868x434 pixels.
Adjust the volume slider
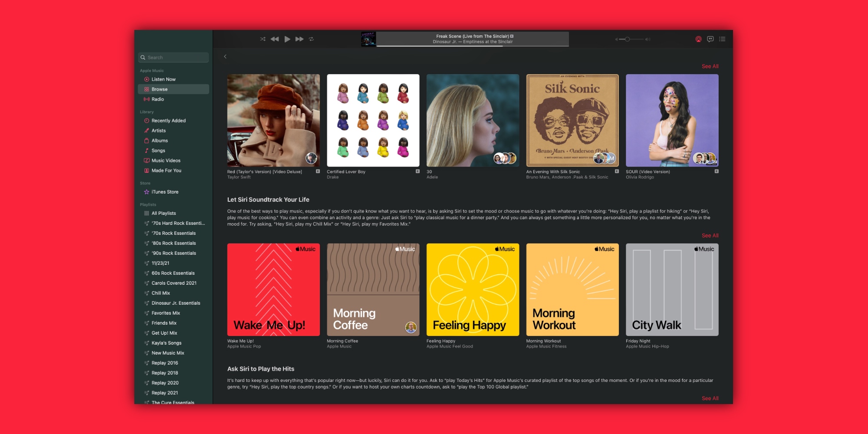point(627,39)
